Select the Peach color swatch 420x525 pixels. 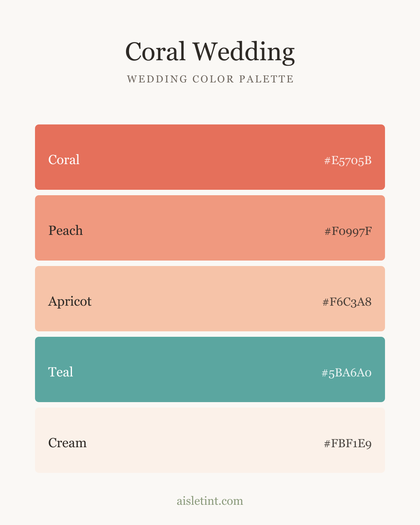coord(210,228)
